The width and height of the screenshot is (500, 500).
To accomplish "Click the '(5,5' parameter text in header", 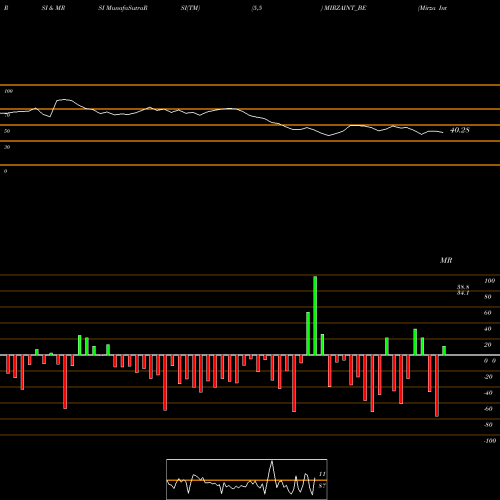I will 257,8.
